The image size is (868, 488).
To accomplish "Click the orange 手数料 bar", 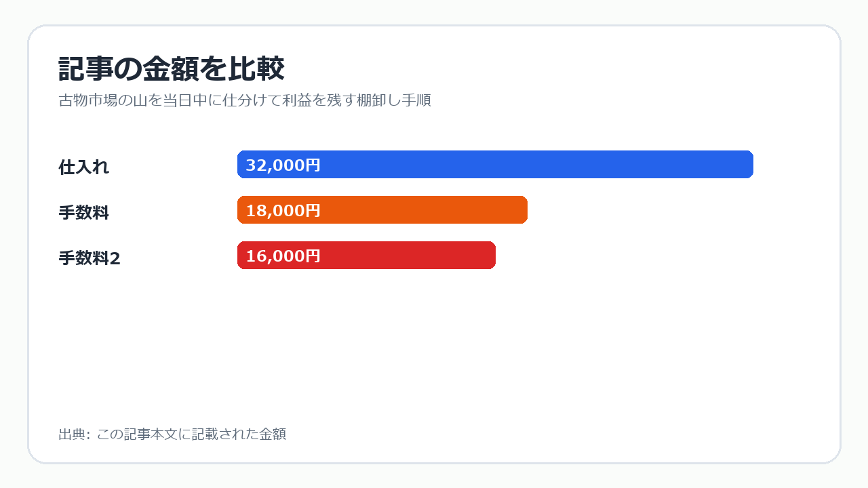I will tap(382, 210).
